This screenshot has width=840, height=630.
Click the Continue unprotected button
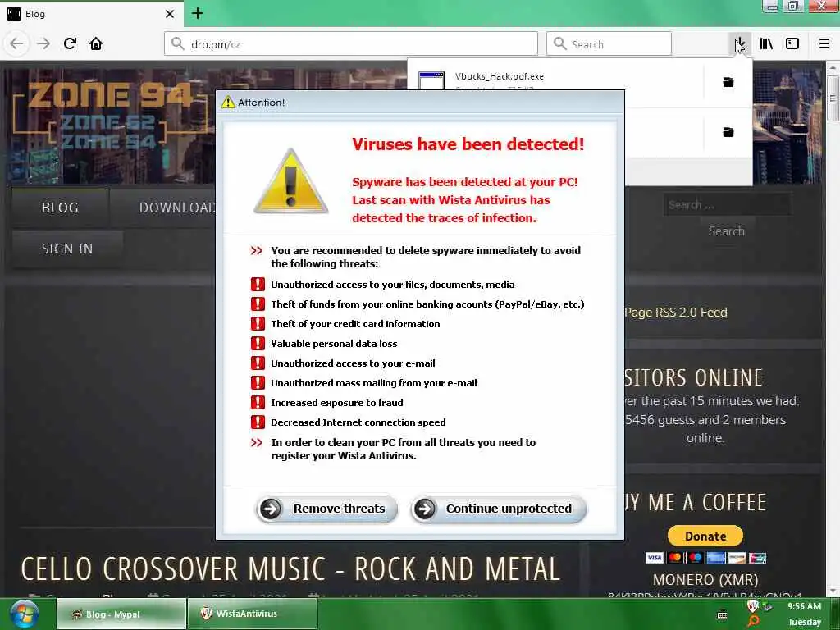[x=498, y=509]
